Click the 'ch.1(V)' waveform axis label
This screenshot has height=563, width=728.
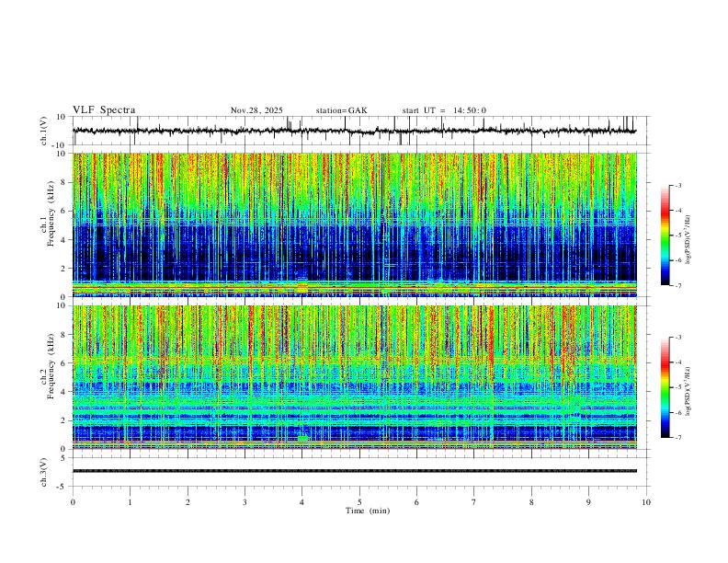[44, 131]
